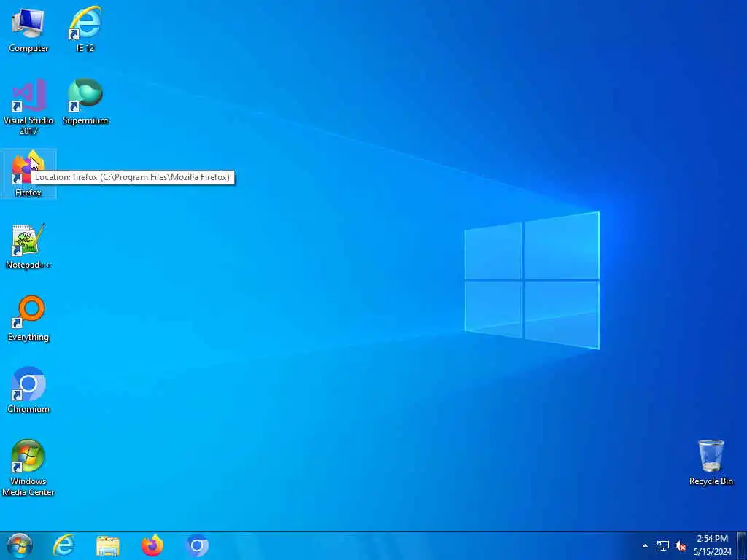
Task: Launch Chromium from the taskbar
Action: click(x=197, y=545)
